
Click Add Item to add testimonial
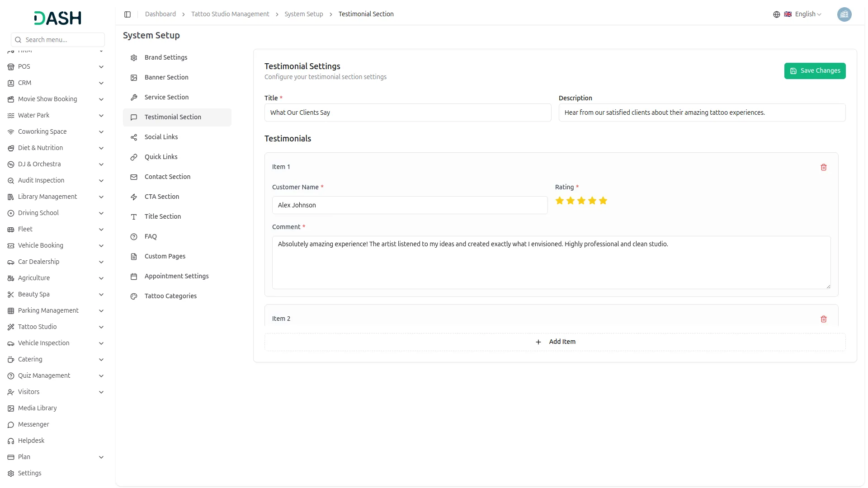pos(555,342)
